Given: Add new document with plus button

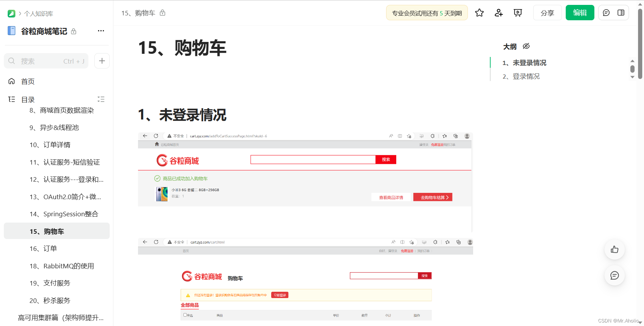Looking at the screenshot, I should click(102, 61).
